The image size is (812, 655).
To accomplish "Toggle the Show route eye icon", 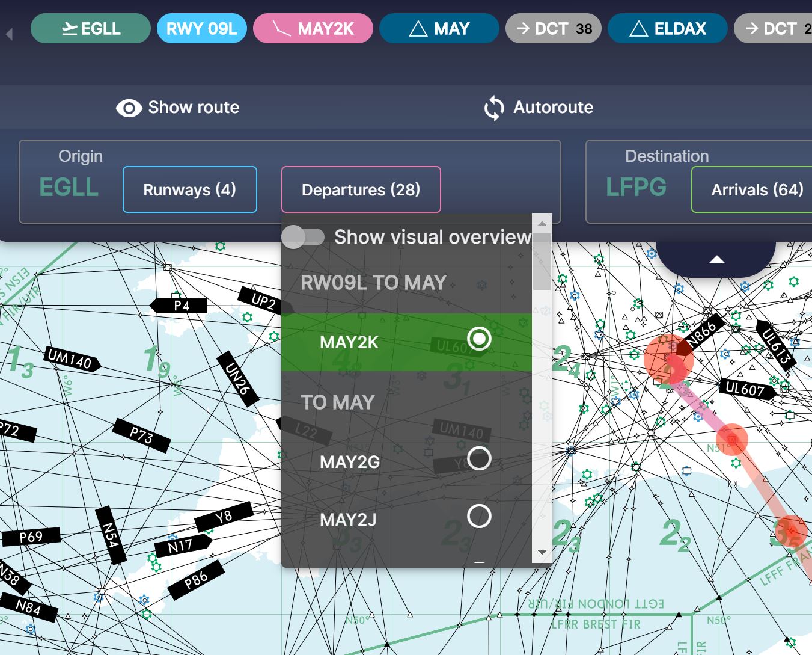I will coord(129,108).
